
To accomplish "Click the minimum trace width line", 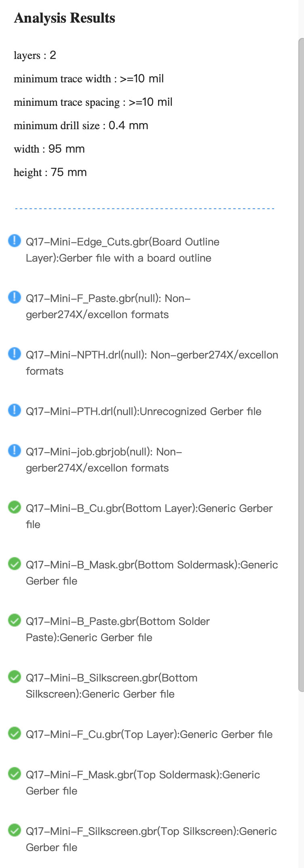I will tap(89, 79).
